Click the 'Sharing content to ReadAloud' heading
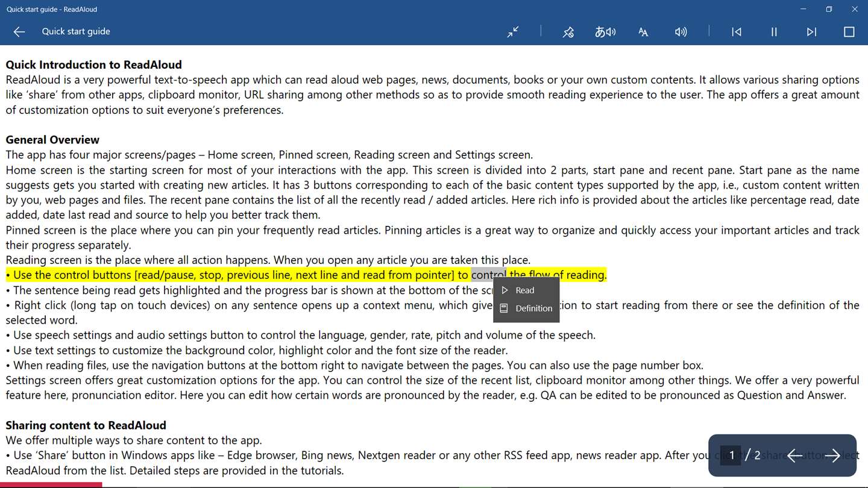868x488 pixels. tap(86, 425)
